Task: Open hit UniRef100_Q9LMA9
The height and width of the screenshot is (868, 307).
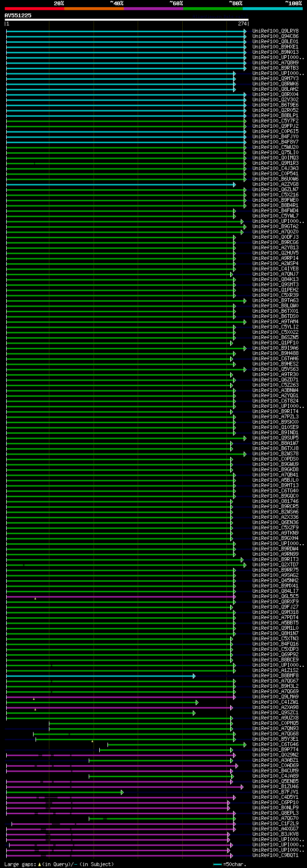Action: [275, 697]
